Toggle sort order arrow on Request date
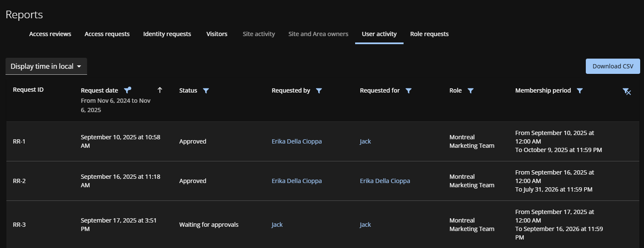This screenshot has height=248, width=644. [160, 90]
